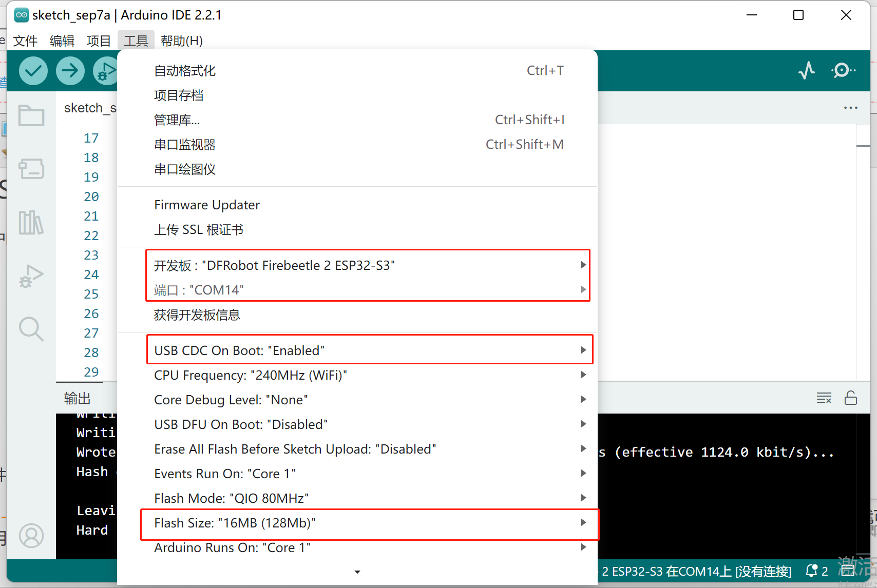Click the account profile sidebar icon
This screenshot has width=877, height=588.
point(31,536)
